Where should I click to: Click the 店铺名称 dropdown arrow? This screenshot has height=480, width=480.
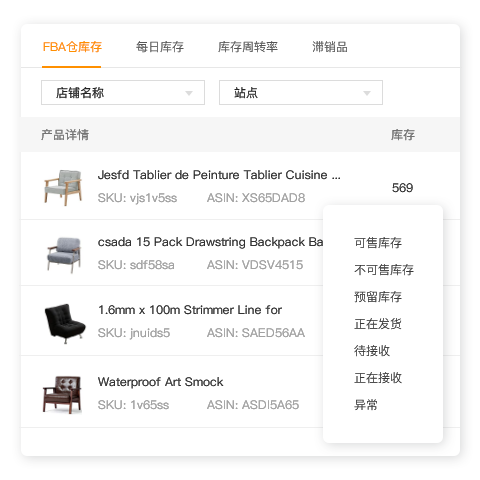click(x=189, y=93)
